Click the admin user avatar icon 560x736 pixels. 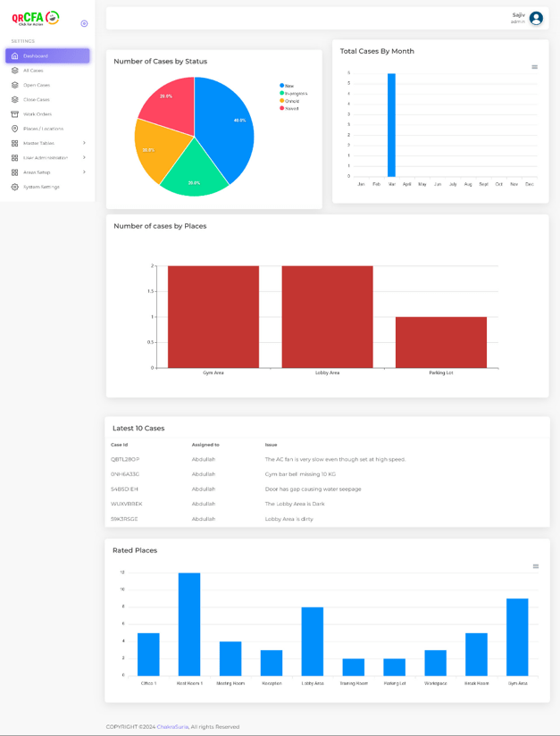[536, 18]
